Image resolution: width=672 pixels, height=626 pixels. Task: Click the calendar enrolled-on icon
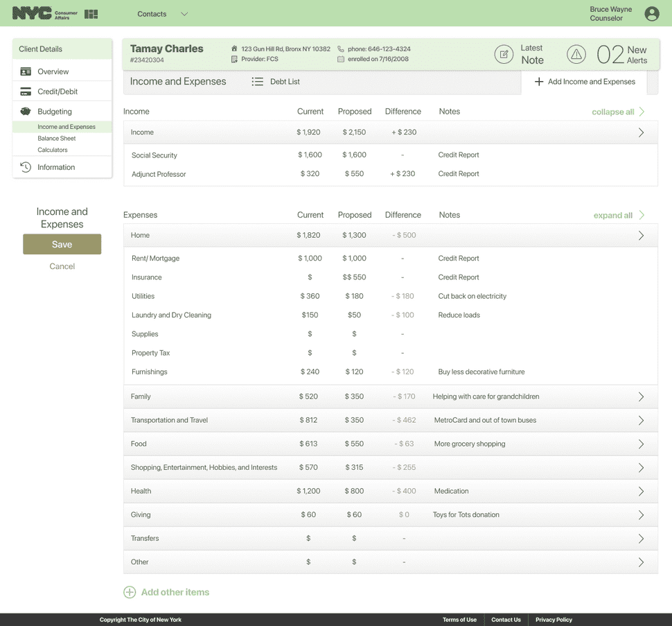341,59
